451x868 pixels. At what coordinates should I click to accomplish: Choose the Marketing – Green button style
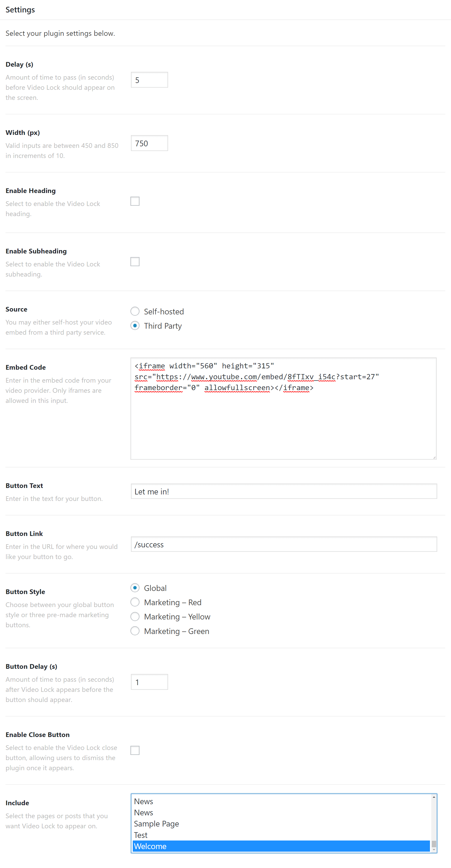(x=135, y=631)
